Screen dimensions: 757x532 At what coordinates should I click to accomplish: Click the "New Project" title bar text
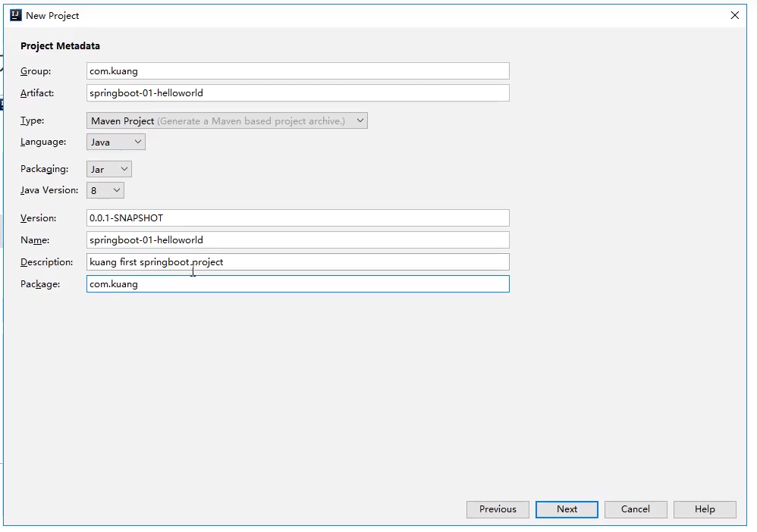(52, 16)
